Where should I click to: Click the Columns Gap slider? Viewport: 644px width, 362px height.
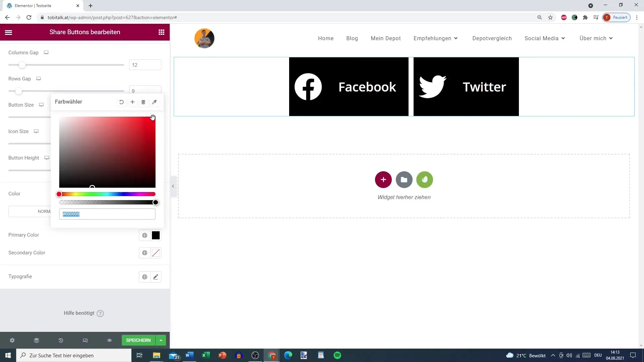tap(66, 65)
